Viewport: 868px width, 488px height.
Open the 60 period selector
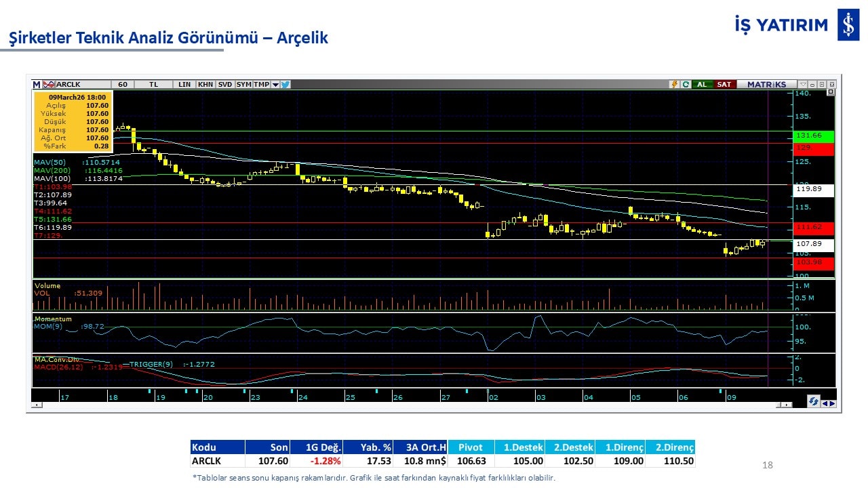pos(123,85)
